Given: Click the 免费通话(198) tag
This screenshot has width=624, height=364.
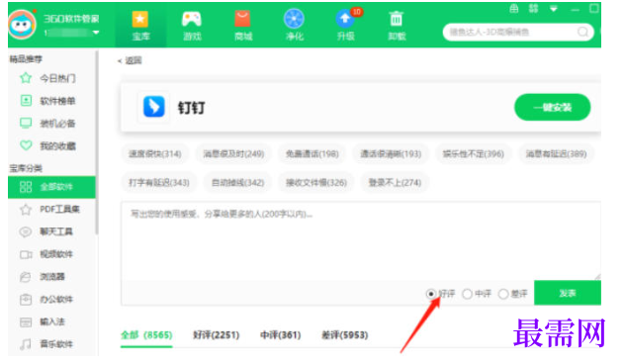Looking at the screenshot, I should coord(312,153).
